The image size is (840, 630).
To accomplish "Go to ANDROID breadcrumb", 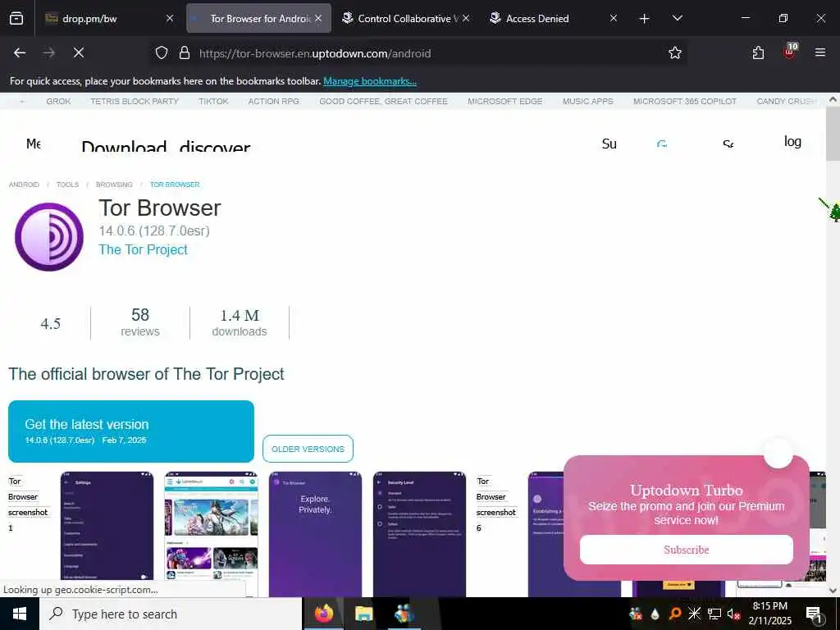I will tap(24, 185).
